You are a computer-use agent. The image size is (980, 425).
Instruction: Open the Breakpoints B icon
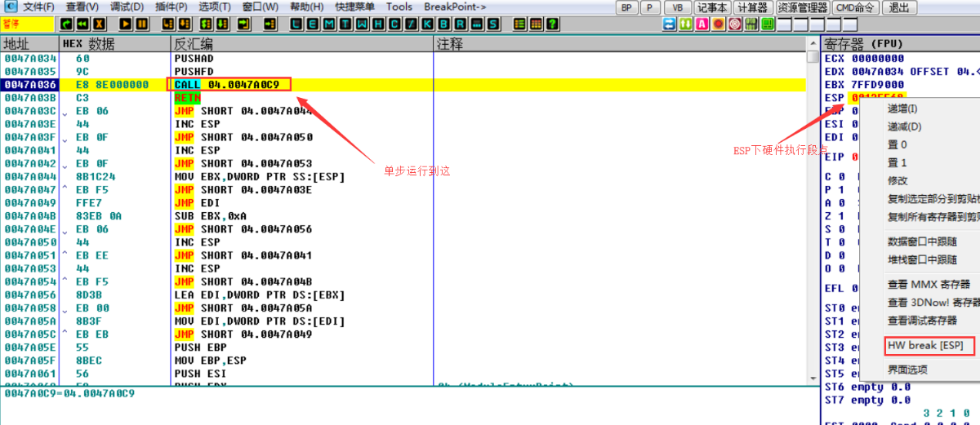pyautogui.click(x=443, y=24)
